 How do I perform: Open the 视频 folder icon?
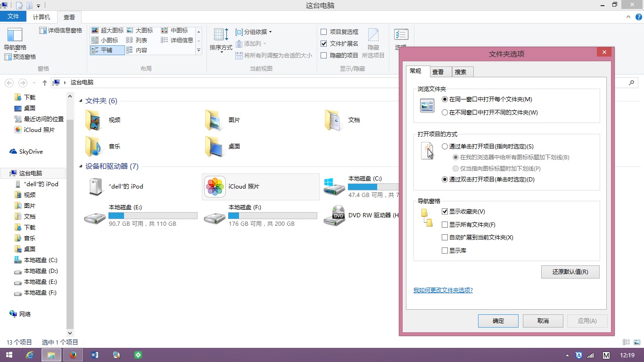[93, 120]
